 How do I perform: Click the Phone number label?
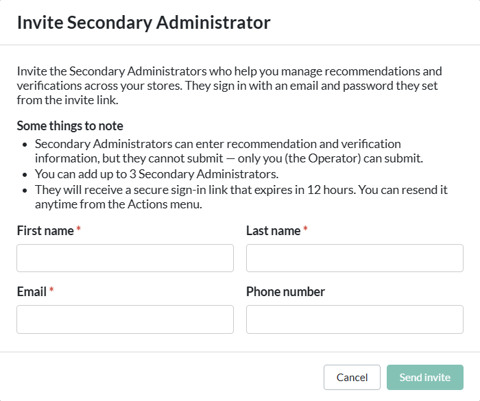click(x=285, y=292)
